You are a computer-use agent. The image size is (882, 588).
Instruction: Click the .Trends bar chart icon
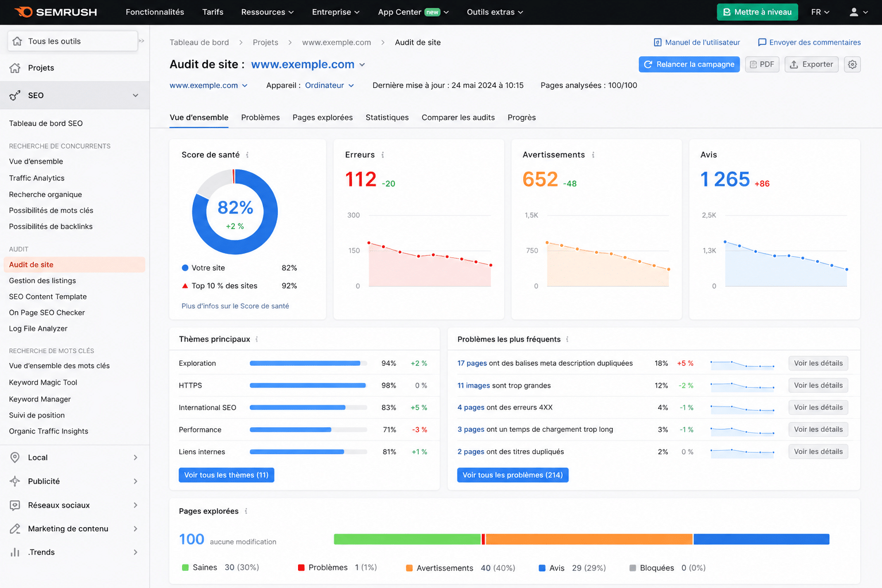tap(16, 552)
